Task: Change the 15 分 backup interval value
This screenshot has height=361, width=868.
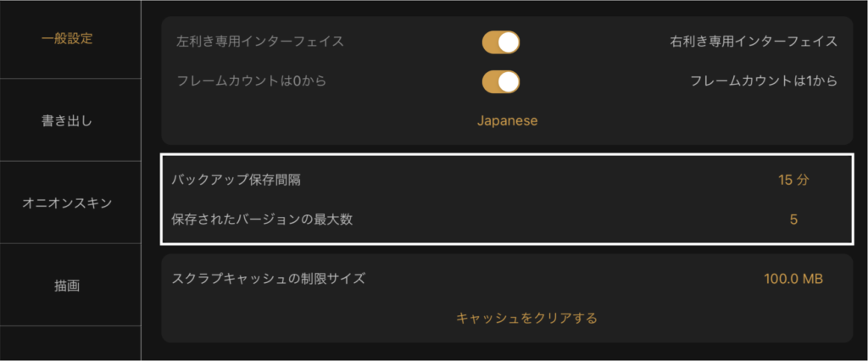Action: pos(793,180)
